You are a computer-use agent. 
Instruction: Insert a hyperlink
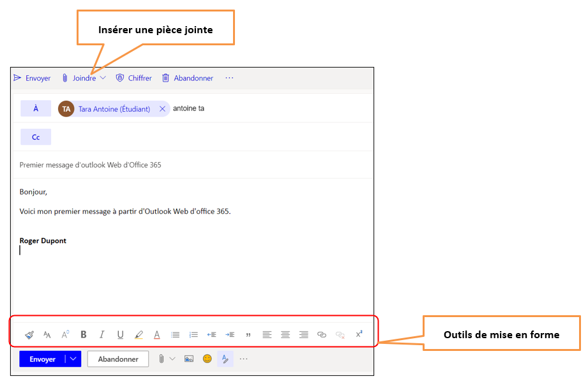pyautogui.click(x=322, y=334)
